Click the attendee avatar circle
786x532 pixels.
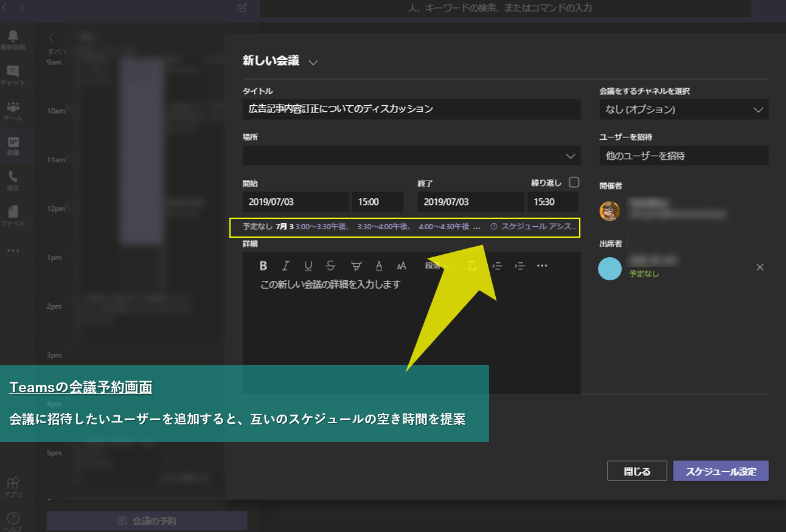[x=610, y=268]
